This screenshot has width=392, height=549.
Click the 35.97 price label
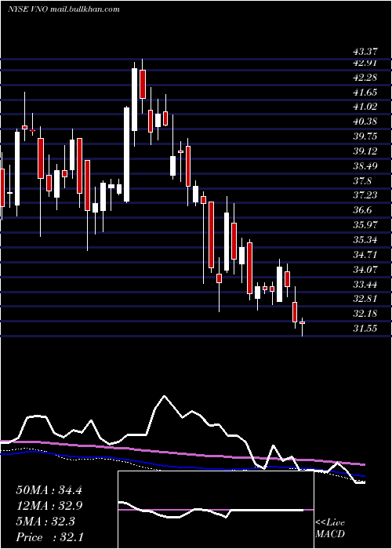(365, 224)
